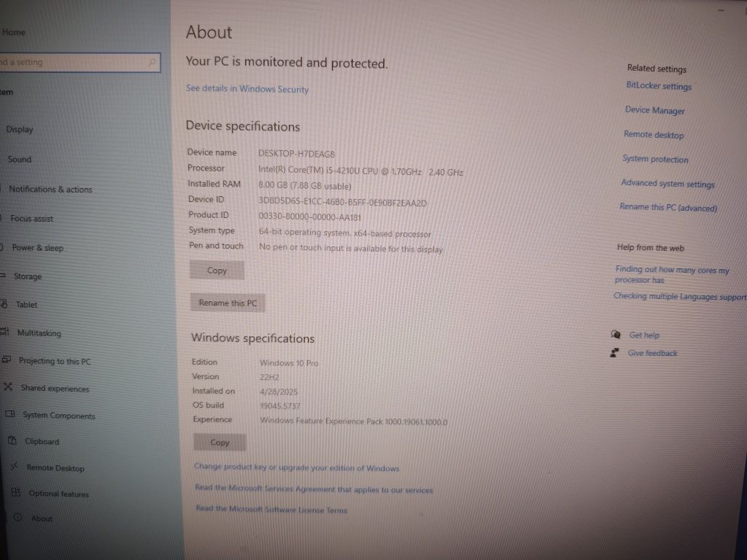
Task: Click the Tablet icon in sidebar
Action: 4,304
